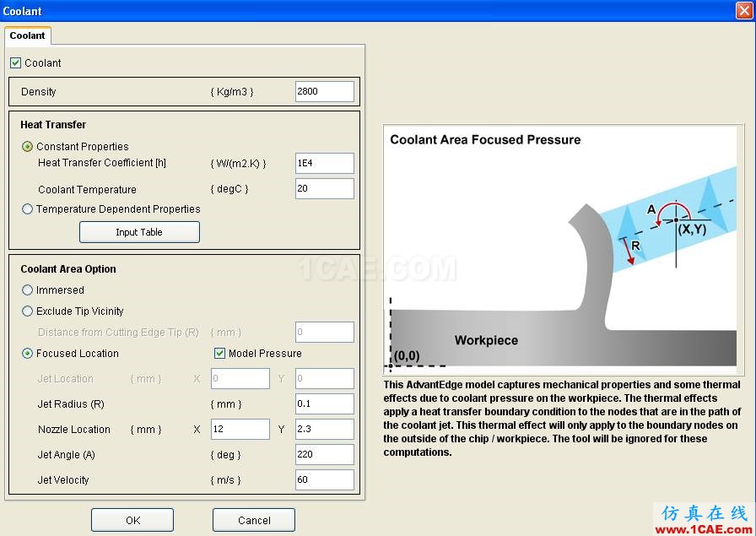The image size is (756, 536).
Task: Click the Coolant Temperature input field
Action: pyautogui.click(x=325, y=188)
